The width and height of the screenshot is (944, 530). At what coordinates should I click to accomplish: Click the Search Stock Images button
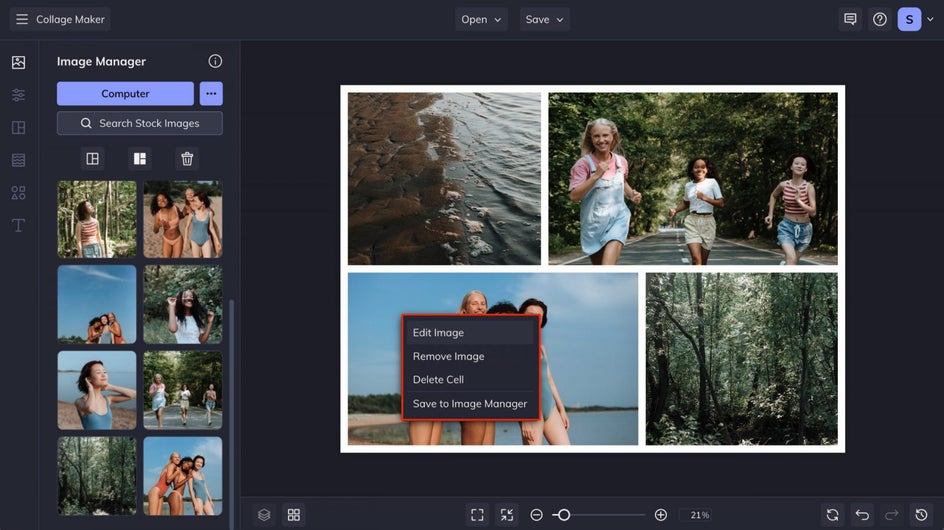click(139, 123)
